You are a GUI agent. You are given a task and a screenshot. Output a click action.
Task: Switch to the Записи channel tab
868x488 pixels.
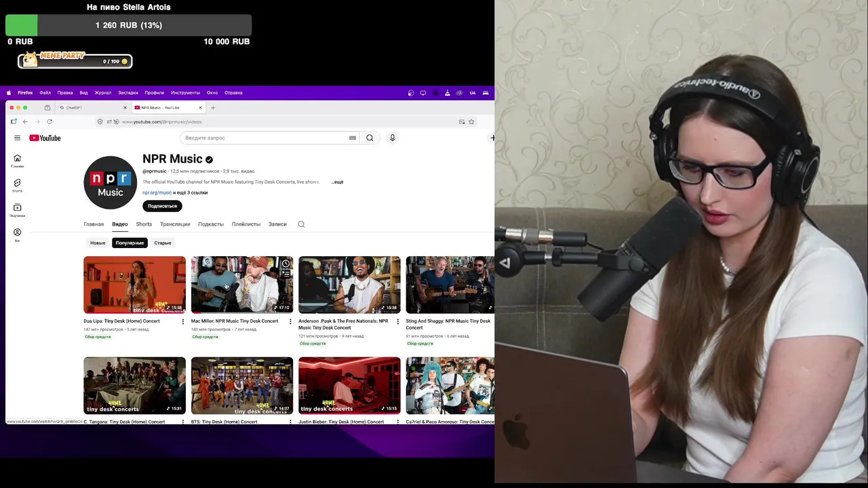pos(277,224)
